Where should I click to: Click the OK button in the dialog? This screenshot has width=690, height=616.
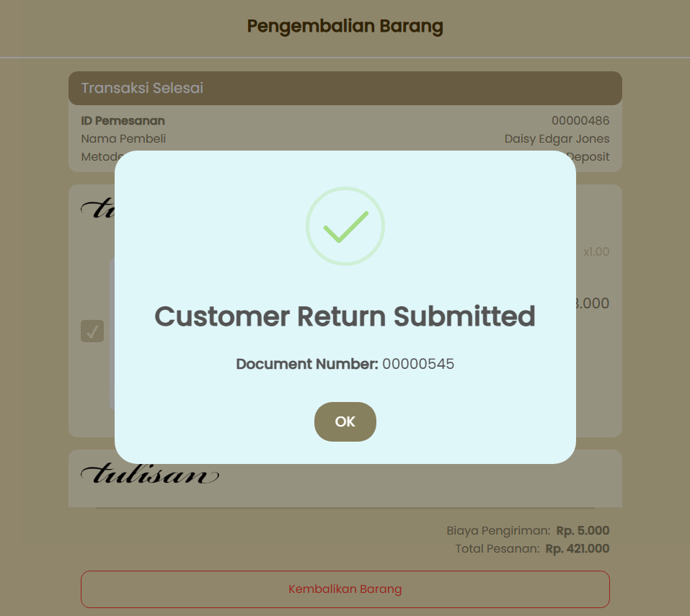pyautogui.click(x=345, y=421)
